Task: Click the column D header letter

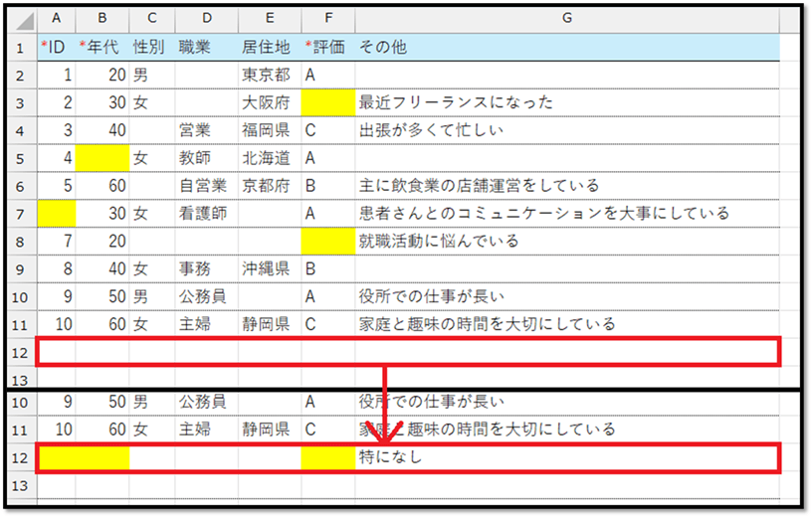Action: point(206,19)
